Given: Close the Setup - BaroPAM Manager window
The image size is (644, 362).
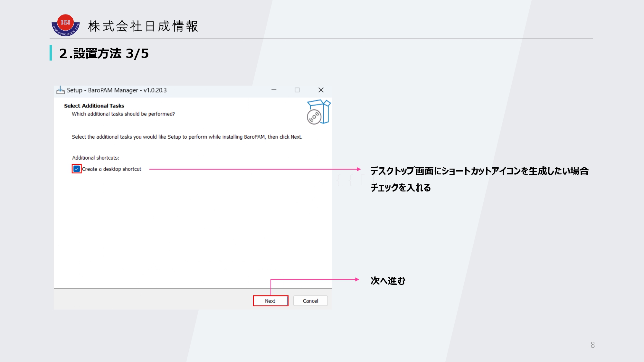Looking at the screenshot, I should pyautogui.click(x=321, y=90).
